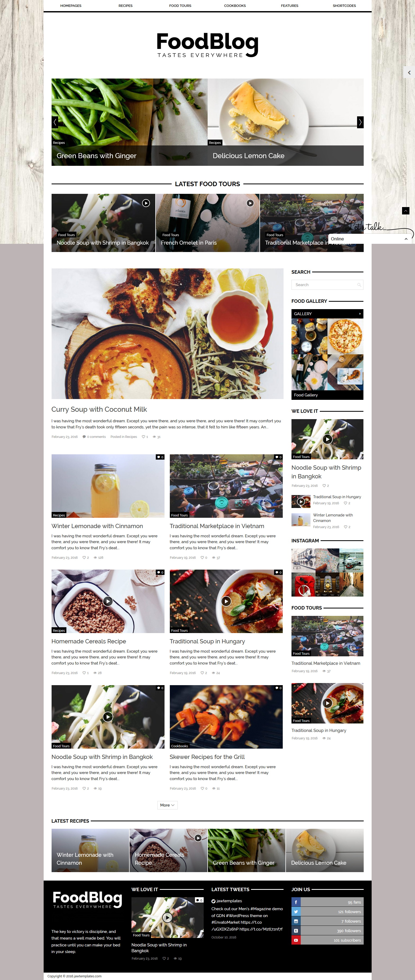Play the French Omelet in Paris video
The image size is (415, 980).
click(250, 203)
